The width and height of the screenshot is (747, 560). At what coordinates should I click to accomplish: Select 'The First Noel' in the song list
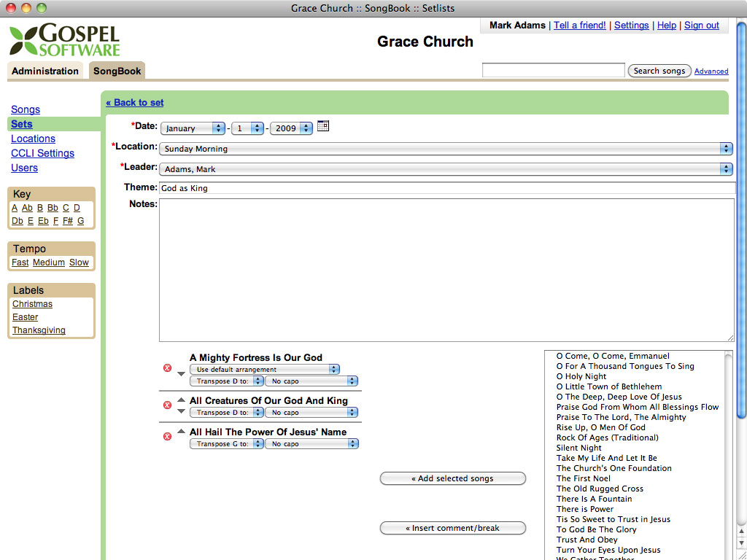pos(583,478)
